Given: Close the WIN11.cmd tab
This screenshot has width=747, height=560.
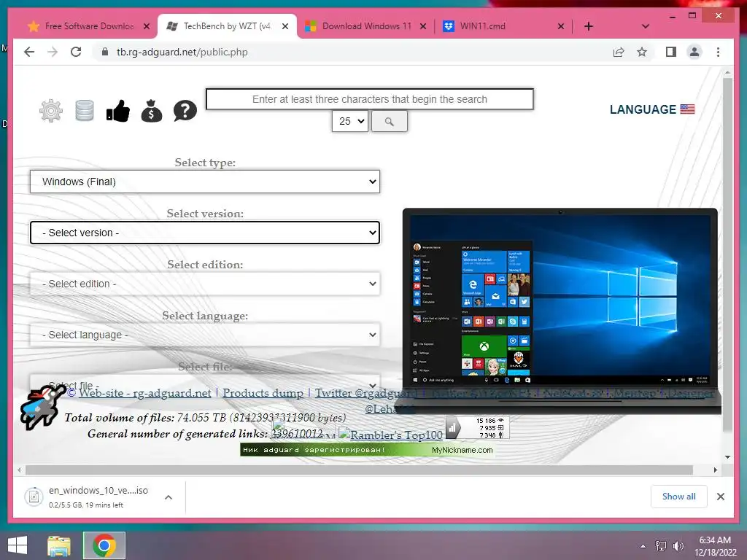Looking at the screenshot, I should (x=561, y=26).
